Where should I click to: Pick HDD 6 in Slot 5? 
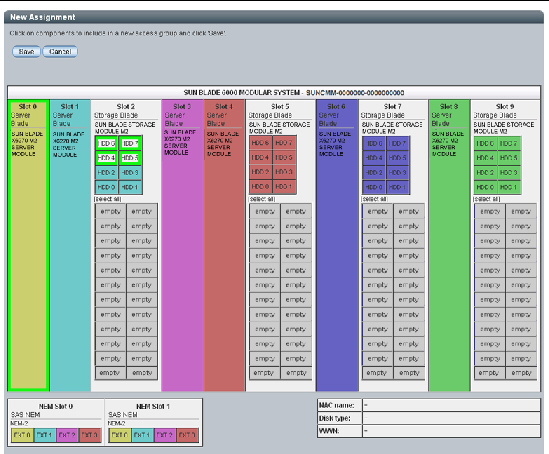coord(261,143)
